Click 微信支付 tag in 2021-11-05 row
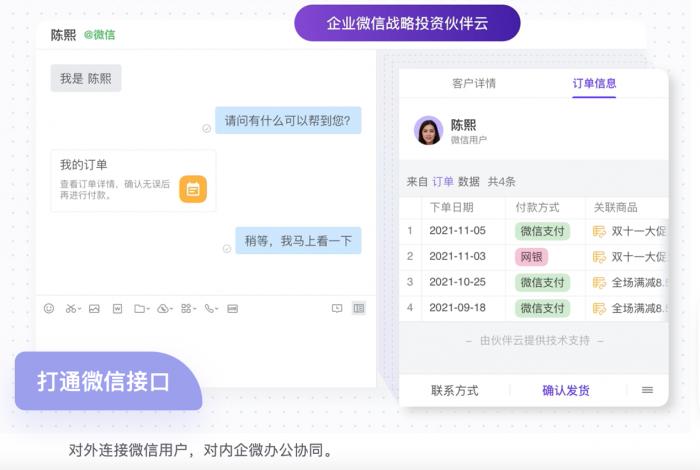 (x=542, y=231)
